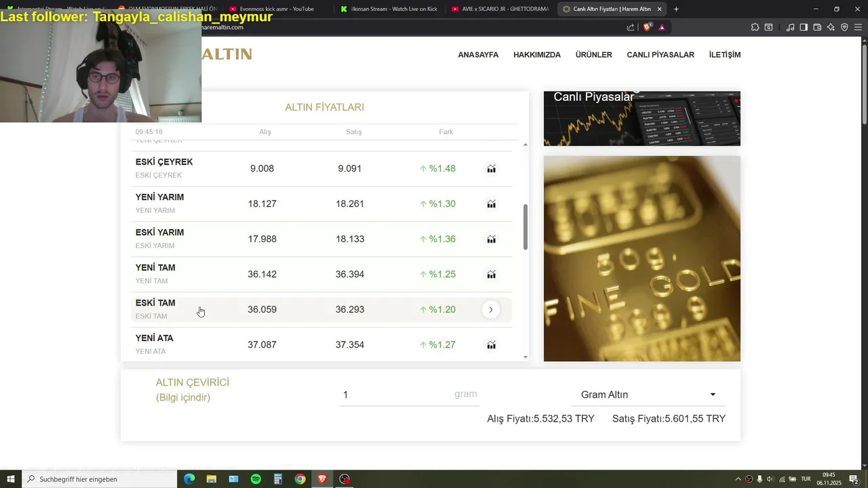Click the gram amount input field
Image resolution: width=868 pixels, height=488 pixels.
(409, 394)
